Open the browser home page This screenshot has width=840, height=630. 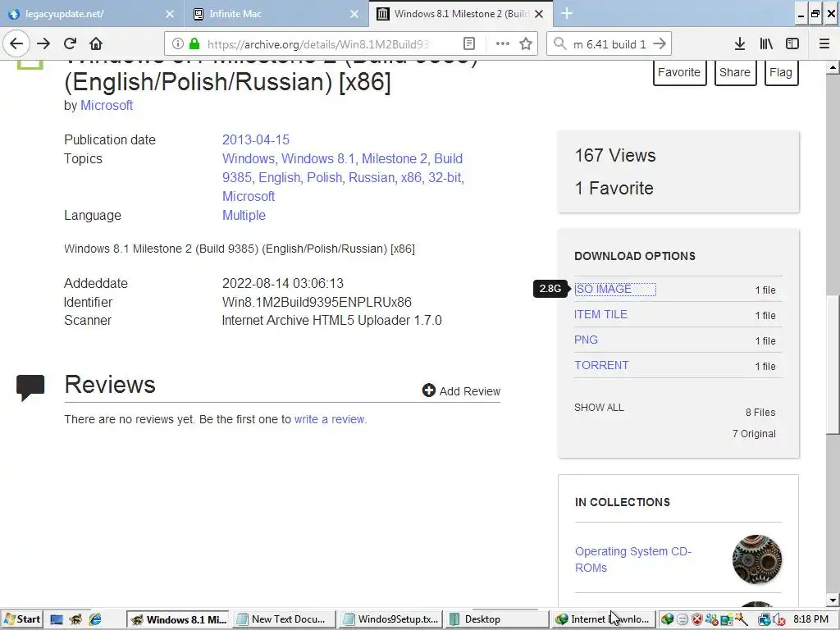pyautogui.click(x=96, y=44)
